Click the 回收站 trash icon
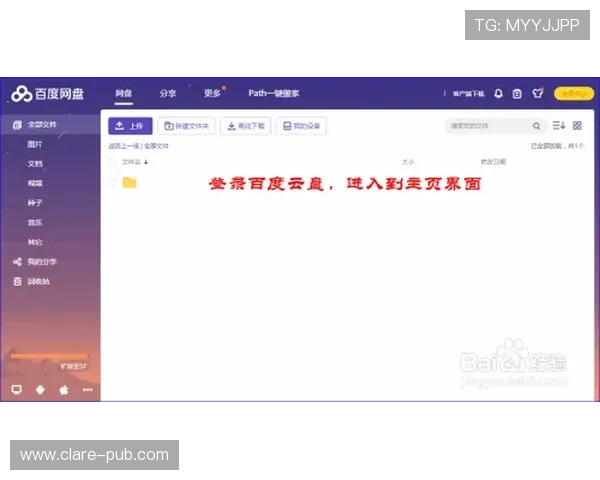The height and width of the screenshot is (480, 600). tap(17, 282)
